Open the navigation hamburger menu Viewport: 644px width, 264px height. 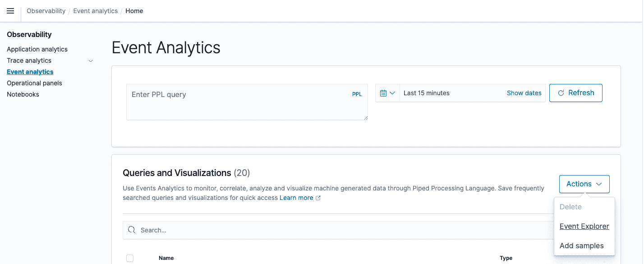tap(10, 11)
